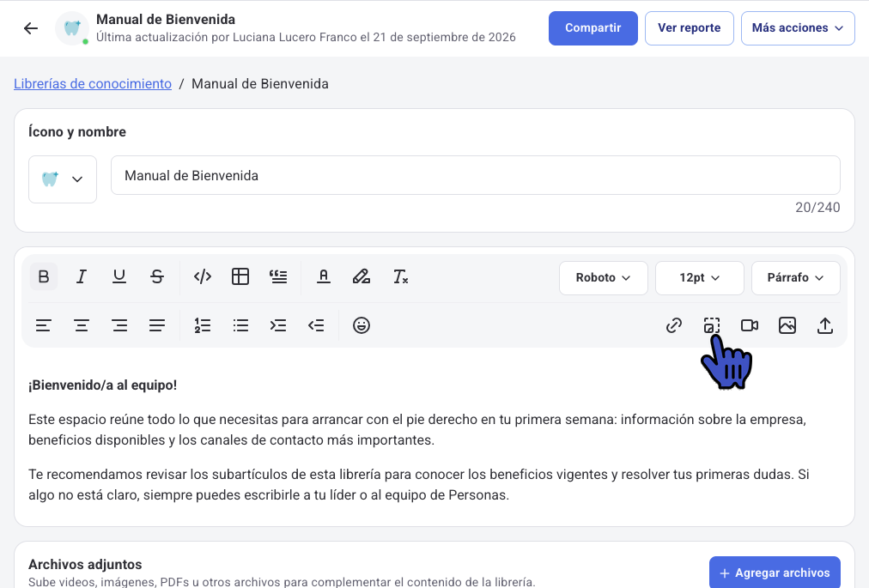Open the emoji picker
The height and width of the screenshot is (588, 869).
coord(362,325)
